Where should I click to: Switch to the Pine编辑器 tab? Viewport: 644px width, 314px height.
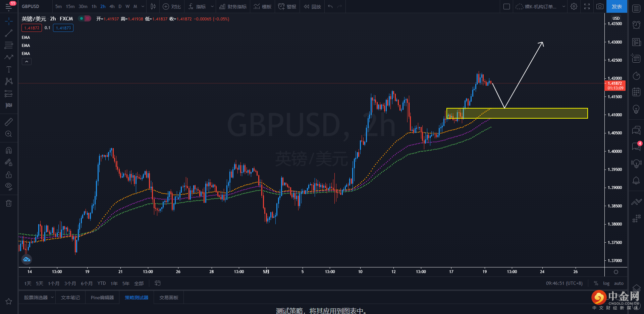click(x=102, y=298)
